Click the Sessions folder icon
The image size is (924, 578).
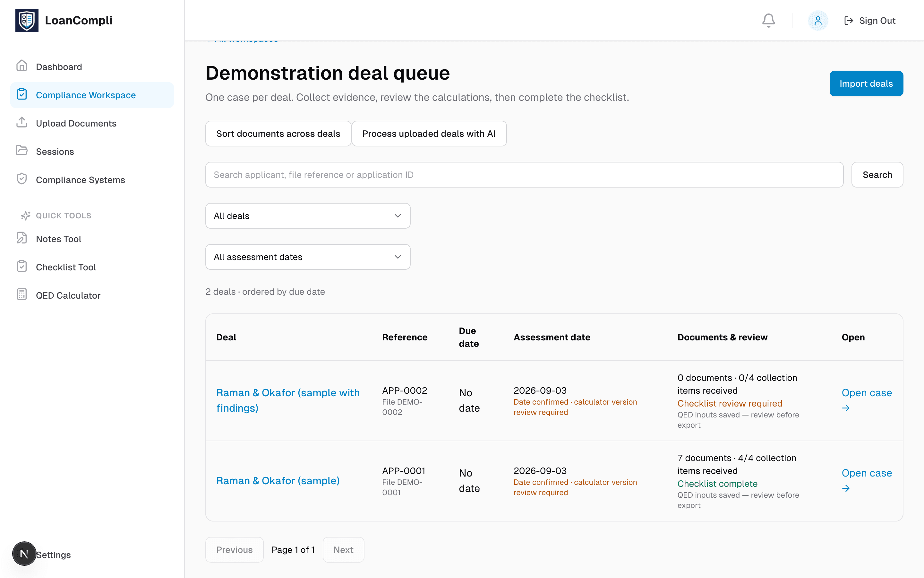tap(22, 151)
